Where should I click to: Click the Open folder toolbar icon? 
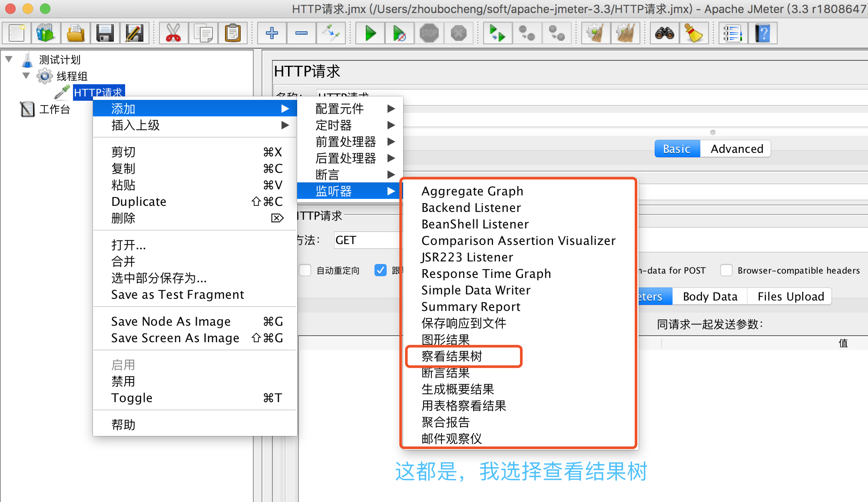[75, 33]
